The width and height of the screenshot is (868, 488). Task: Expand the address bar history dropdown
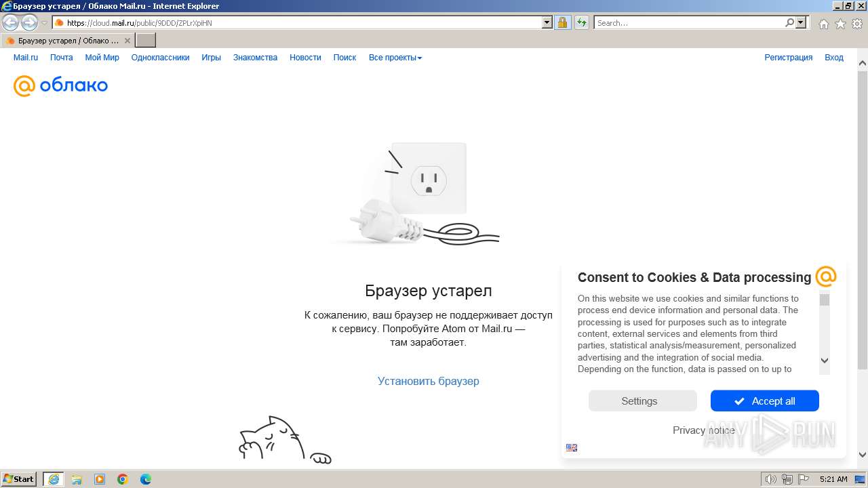[547, 22]
